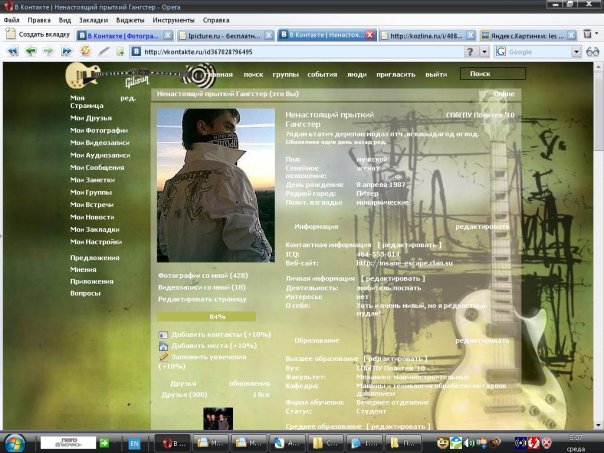Image resolution: width=604 pixels, height=453 pixels.
Task: Click the Opera taskbar button
Action: (172, 443)
